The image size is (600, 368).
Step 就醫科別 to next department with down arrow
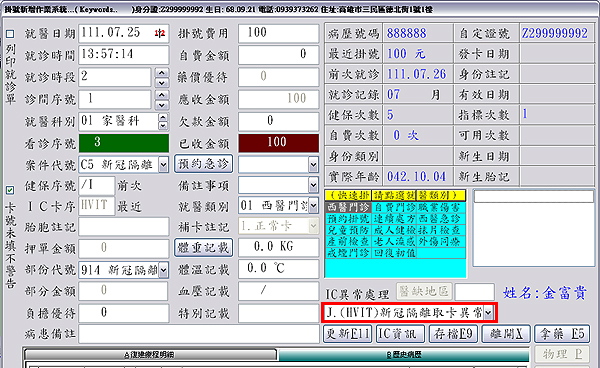click(163, 125)
